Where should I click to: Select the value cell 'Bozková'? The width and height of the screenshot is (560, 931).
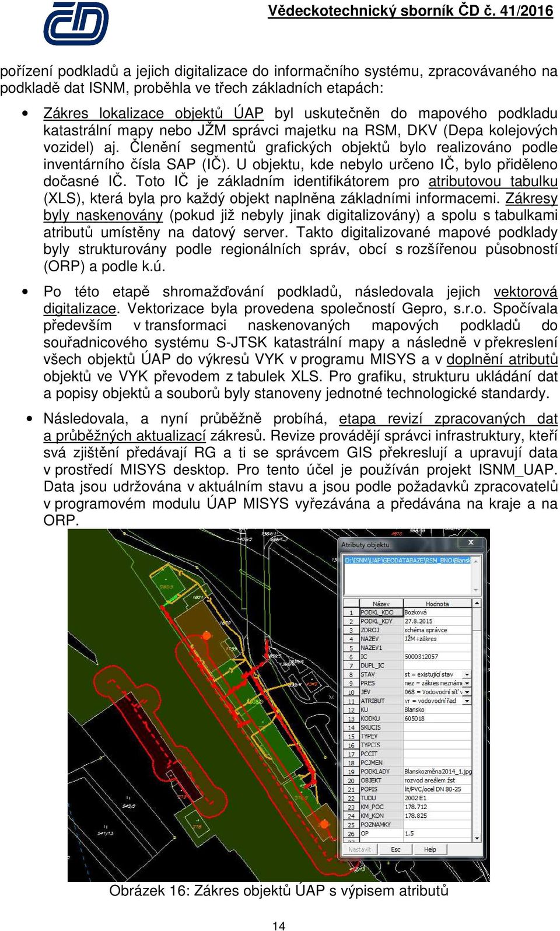point(437,612)
